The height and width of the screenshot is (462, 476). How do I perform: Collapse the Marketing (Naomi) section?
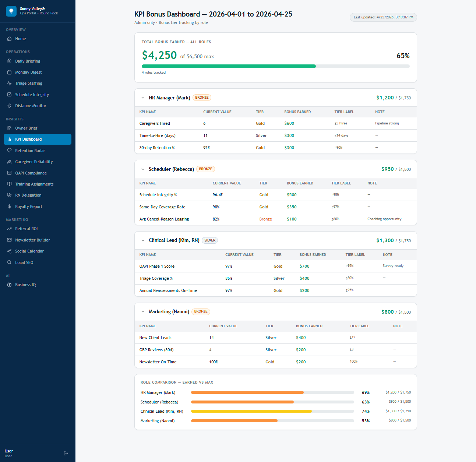click(x=143, y=311)
